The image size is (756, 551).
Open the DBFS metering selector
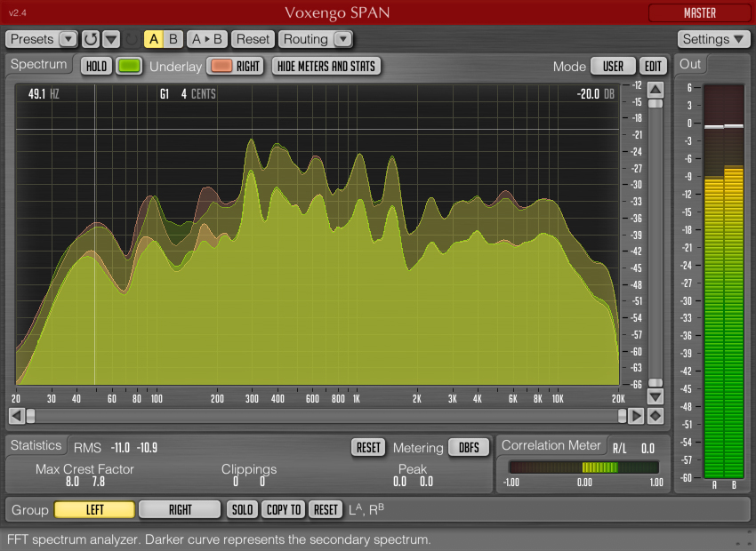469,447
